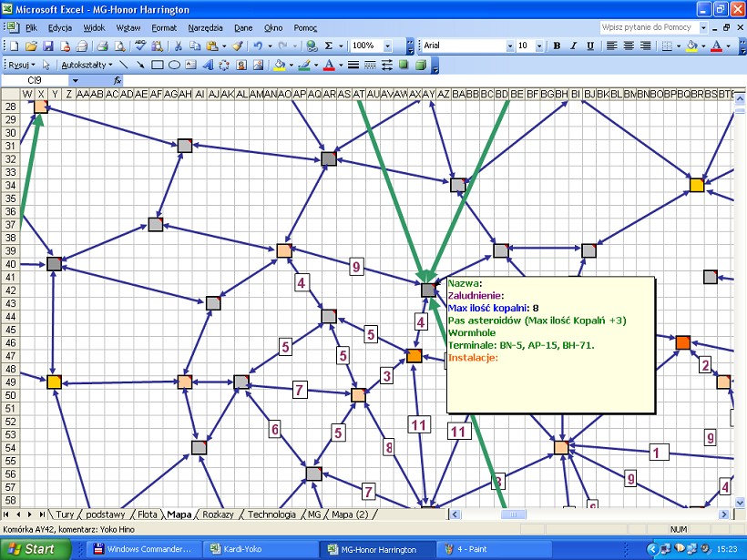This screenshot has height=560, width=747.
Task: Click the Windows Start button
Action: pyautogui.click(x=35, y=549)
